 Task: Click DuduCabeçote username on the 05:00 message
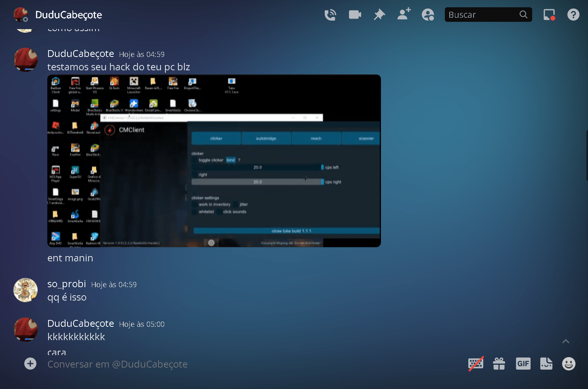[80, 324]
